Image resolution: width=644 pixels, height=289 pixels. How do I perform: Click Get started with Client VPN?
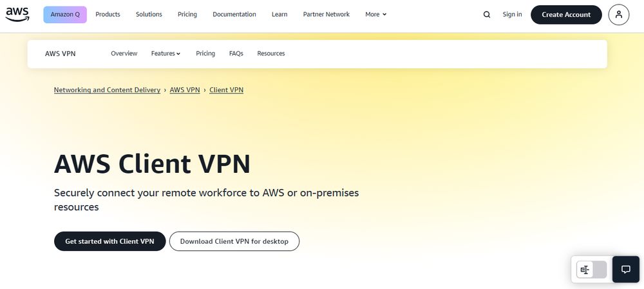click(109, 241)
